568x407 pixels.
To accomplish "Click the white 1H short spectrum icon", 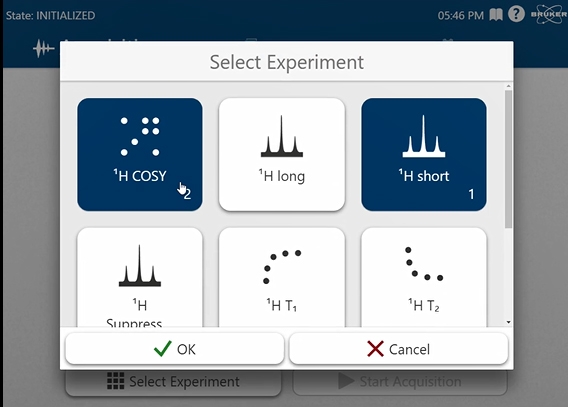I will (x=424, y=136).
